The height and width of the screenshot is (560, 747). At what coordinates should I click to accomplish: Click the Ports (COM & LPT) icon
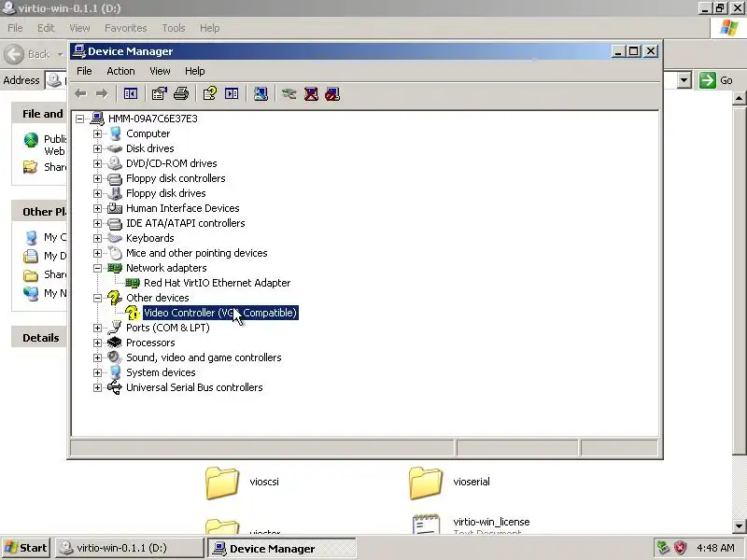[114, 328]
